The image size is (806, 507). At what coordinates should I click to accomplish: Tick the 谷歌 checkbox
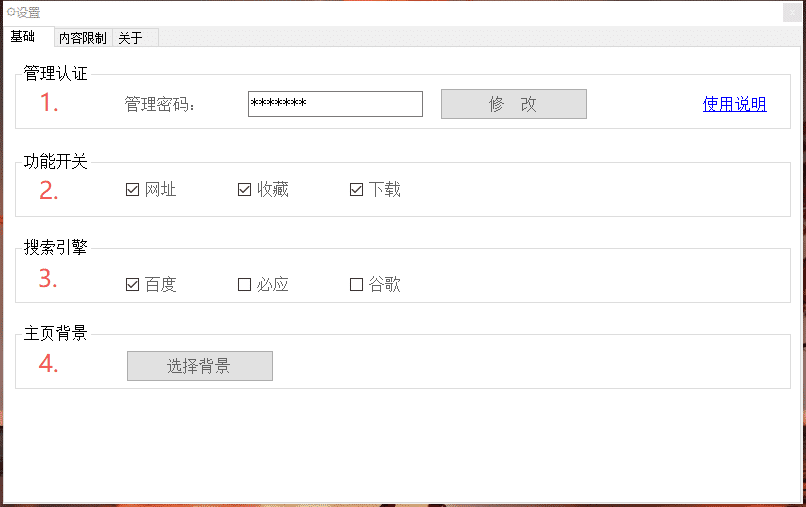pyautogui.click(x=357, y=284)
